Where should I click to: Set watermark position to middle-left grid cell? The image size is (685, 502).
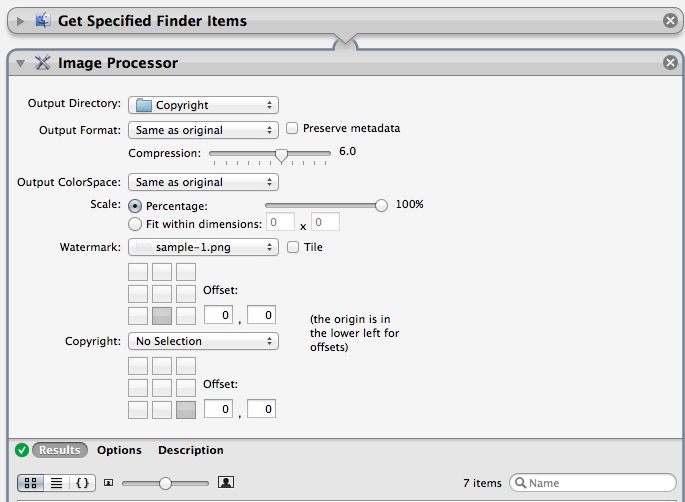pos(138,294)
